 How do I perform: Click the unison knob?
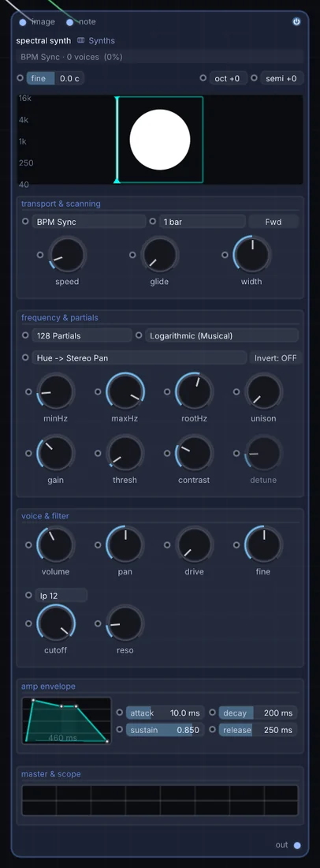tap(263, 391)
